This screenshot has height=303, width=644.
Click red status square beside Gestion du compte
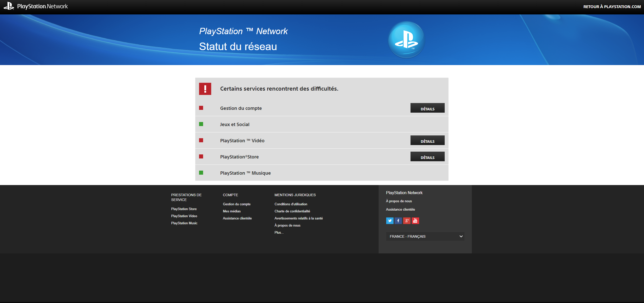point(201,108)
